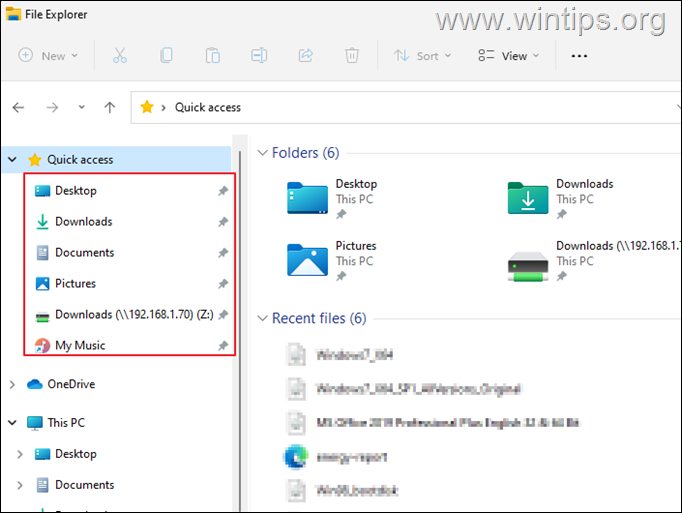Click the Share icon in toolbar
This screenshot has height=513, width=682.
click(x=305, y=56)
